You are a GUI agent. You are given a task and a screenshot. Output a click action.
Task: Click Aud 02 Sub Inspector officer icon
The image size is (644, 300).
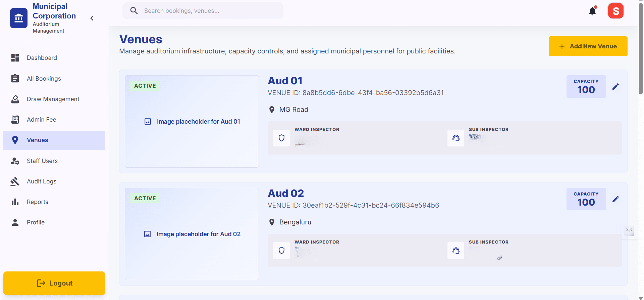tap(456, 251)
